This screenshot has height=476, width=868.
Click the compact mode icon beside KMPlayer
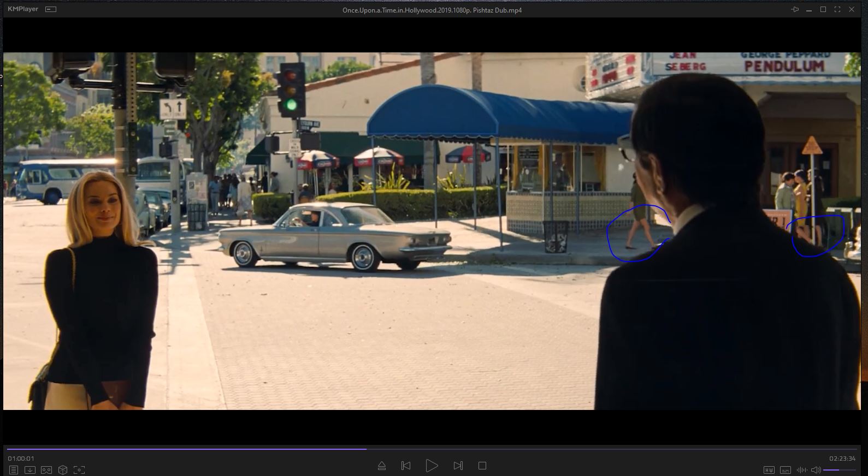click(51, 10)
